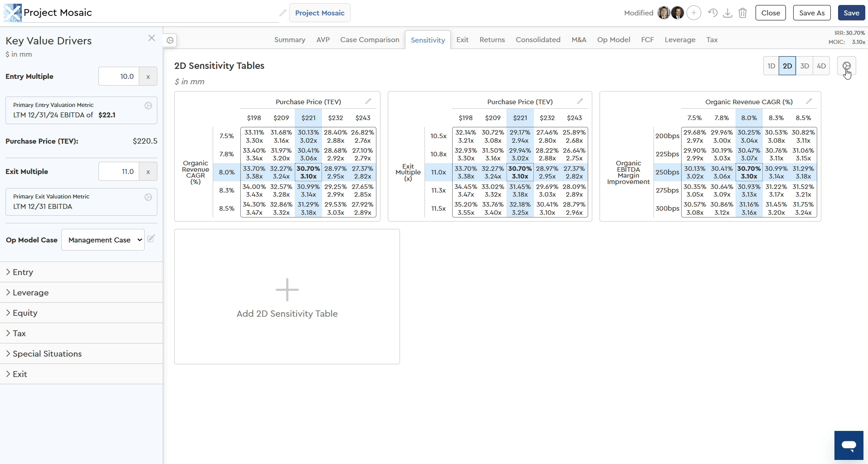Click the Save As button
The image size is (868, 464).
pyautogui.click(x=812, y=13)
